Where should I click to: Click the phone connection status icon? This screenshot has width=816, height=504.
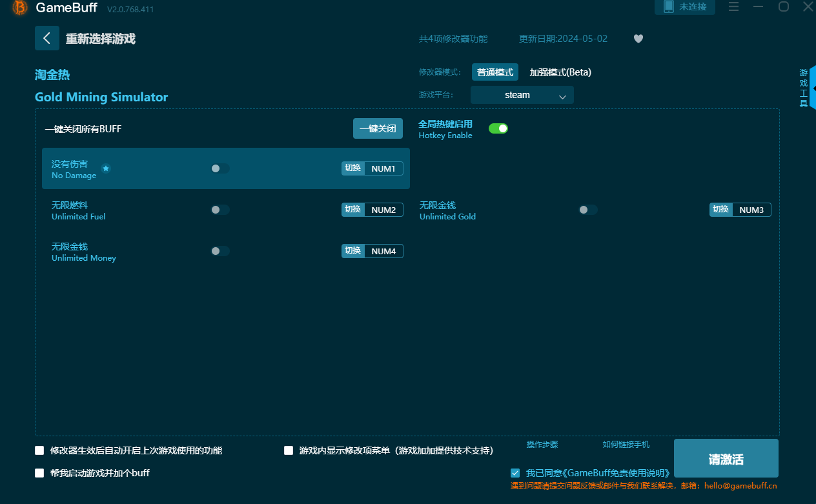[669, 6]
